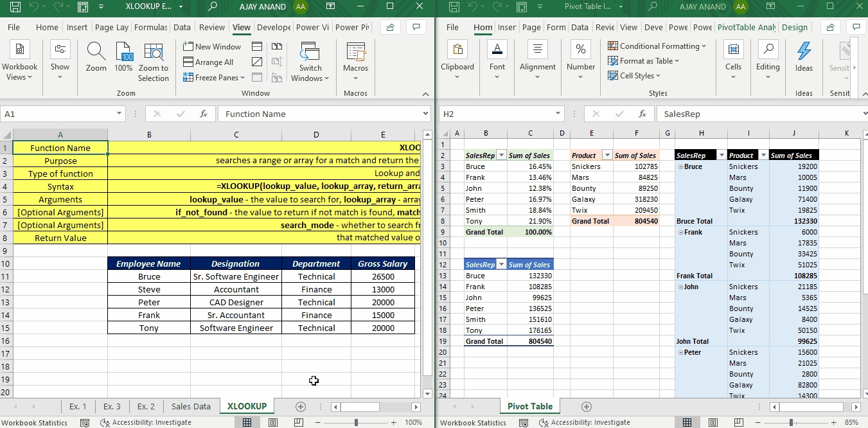Open the Product filter dropdown in cell E2
Screen dimensions: 868x428
tap(607, 156)
